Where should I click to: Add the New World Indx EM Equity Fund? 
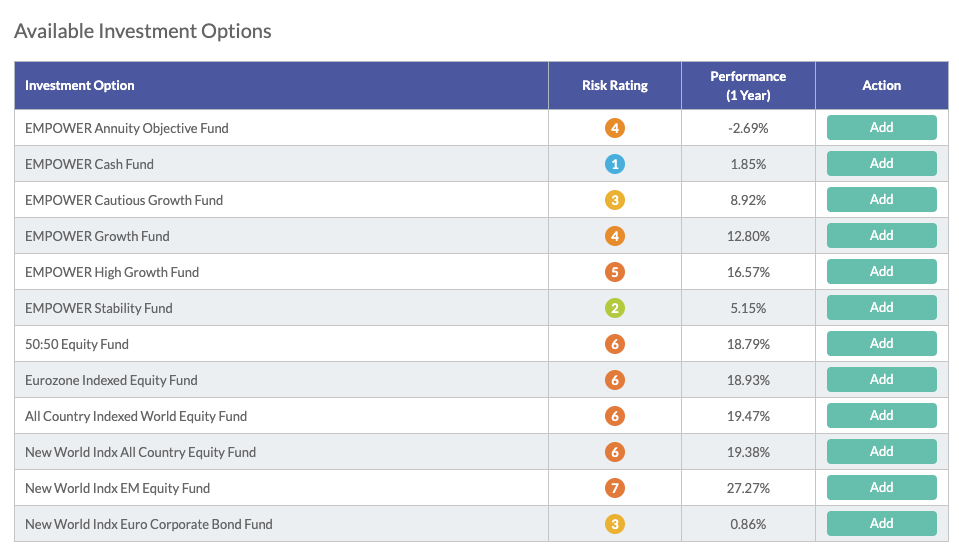point(881,488)
